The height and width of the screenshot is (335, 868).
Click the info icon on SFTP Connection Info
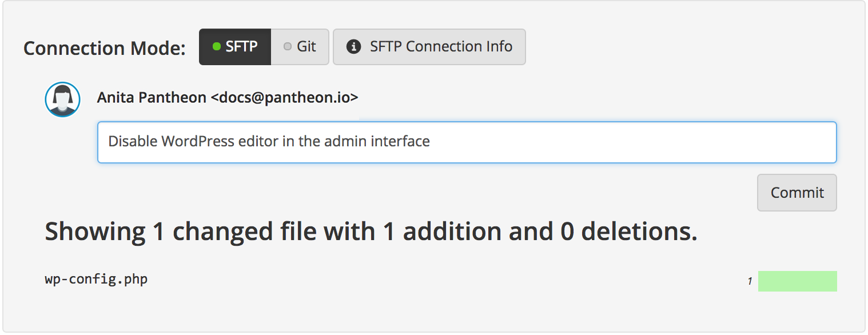(x=355, y=46)
